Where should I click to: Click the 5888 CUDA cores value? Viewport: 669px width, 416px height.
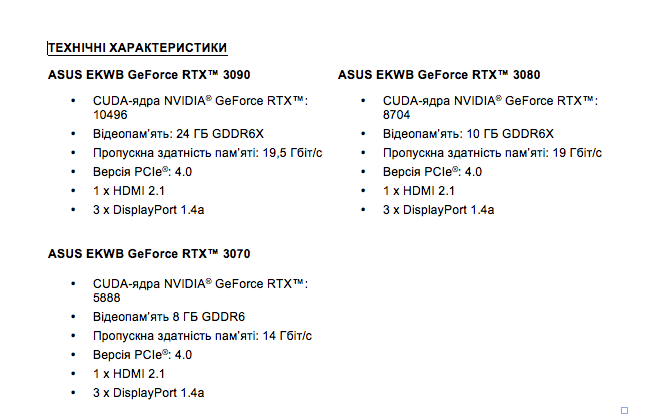click(x=107, y=298)
